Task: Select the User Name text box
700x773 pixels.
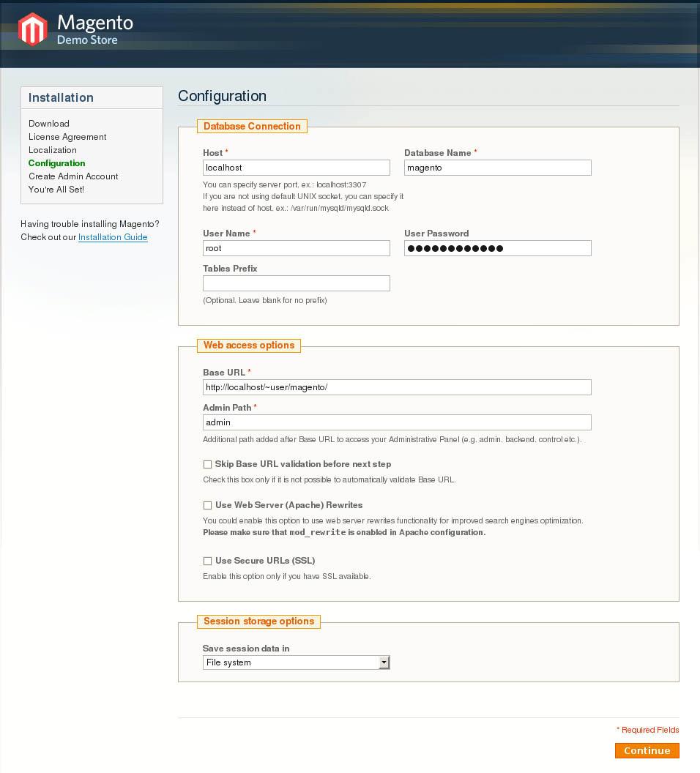Action: coord(297,248)
